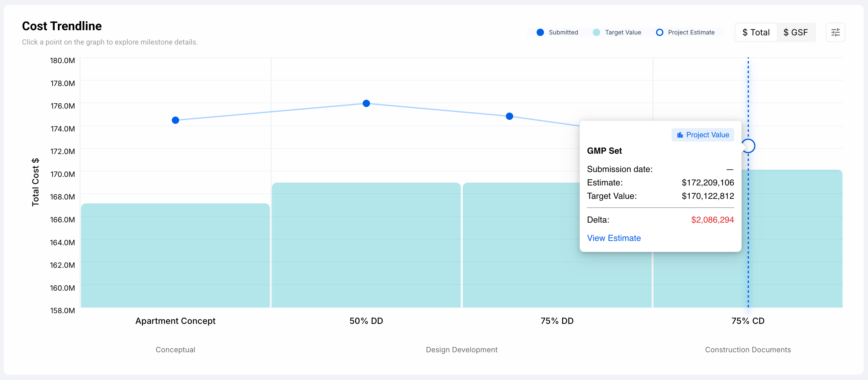
Task: Select the 50% DD submitted data point
Action: [366, 103]
